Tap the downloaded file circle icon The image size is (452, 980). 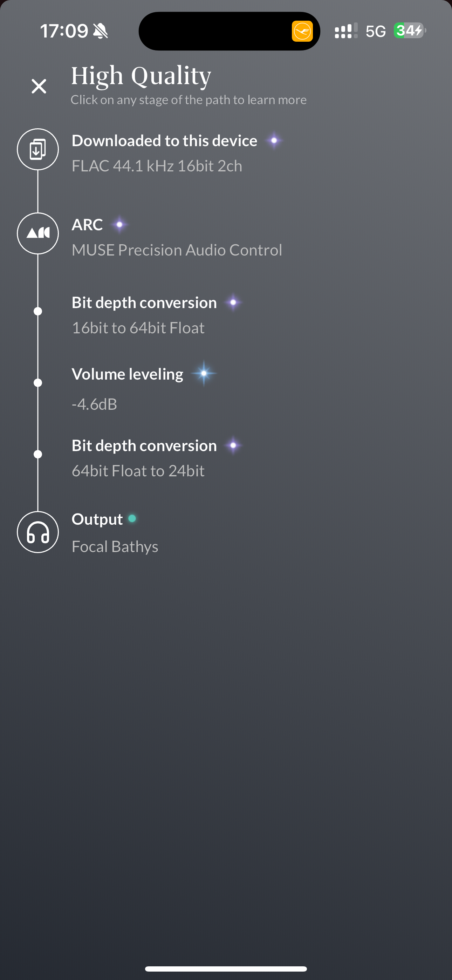[38, 149]
